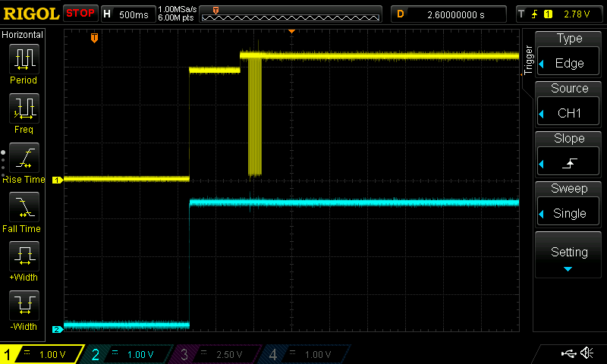The height and width of the screenshot is (364, 607).
Task: Toggle channel 1 at 1.00 V
Action: coord(42,354)
